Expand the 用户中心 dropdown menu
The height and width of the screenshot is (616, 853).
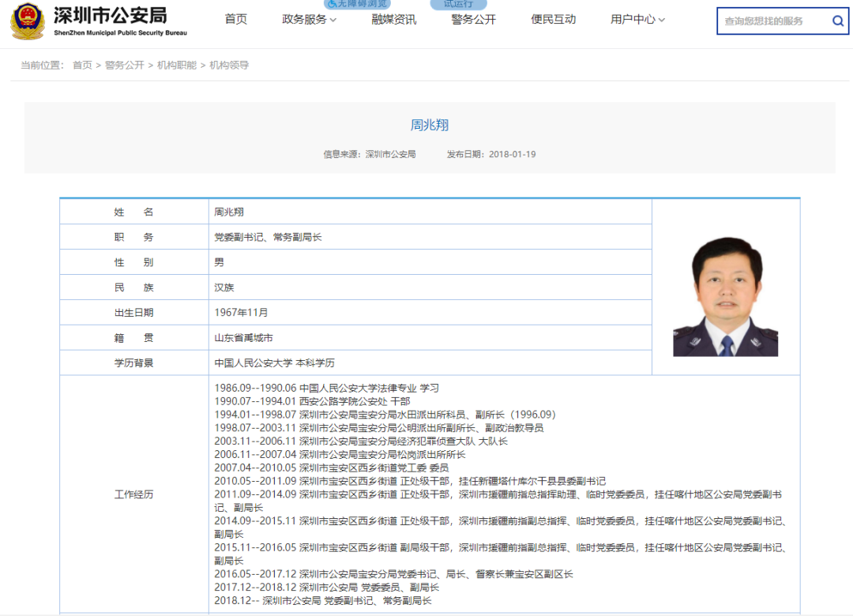637,20
